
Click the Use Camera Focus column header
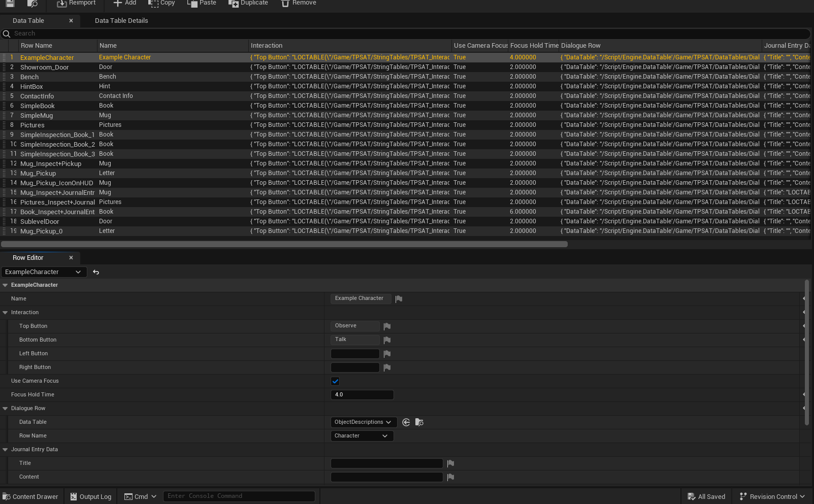(x=480, y=46)
